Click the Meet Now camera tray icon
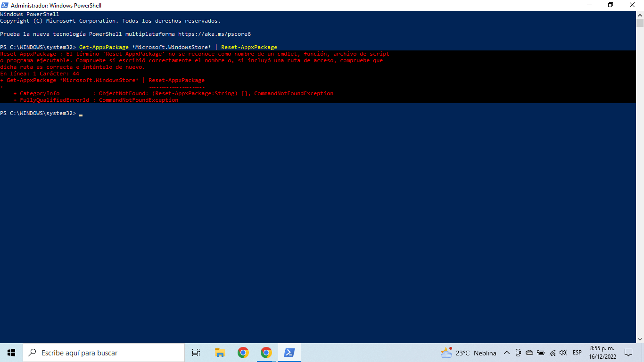Viewport: 644px width, 362px height. pyautogui.click(x=518, y=353)
